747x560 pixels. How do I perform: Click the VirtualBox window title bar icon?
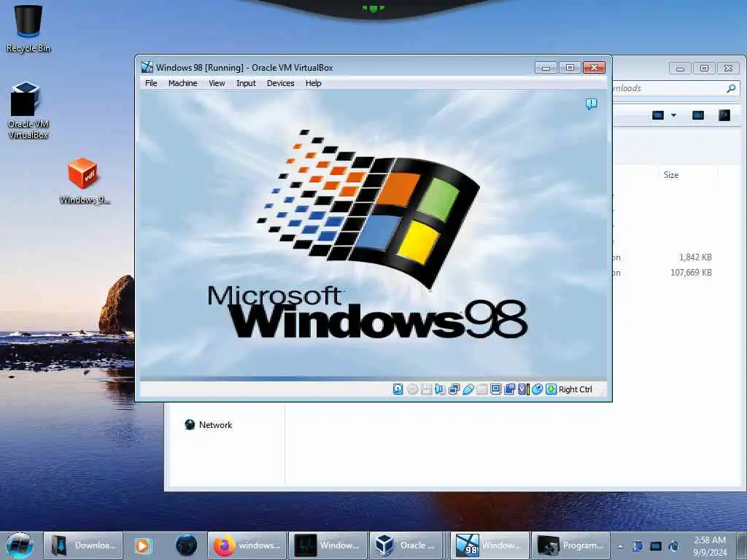[x=147, y=67]
